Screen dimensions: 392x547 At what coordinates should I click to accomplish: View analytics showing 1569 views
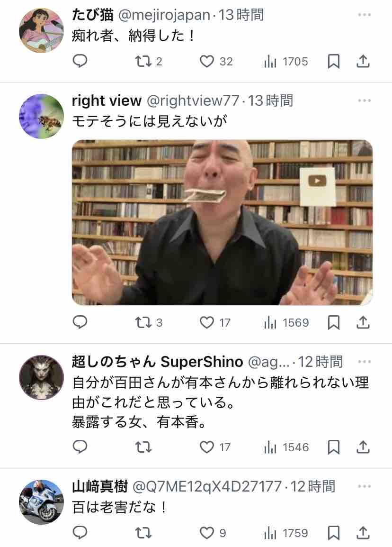pyautogui.click(x=286, y=323)
